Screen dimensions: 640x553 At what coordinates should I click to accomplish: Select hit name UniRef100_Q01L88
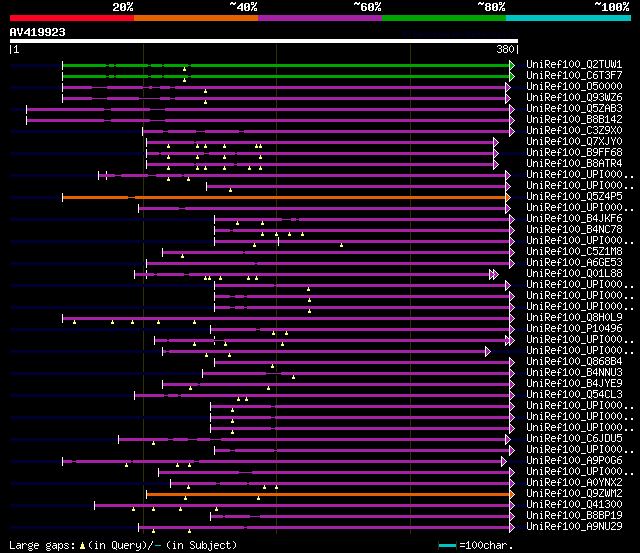[x=574, y=274]
